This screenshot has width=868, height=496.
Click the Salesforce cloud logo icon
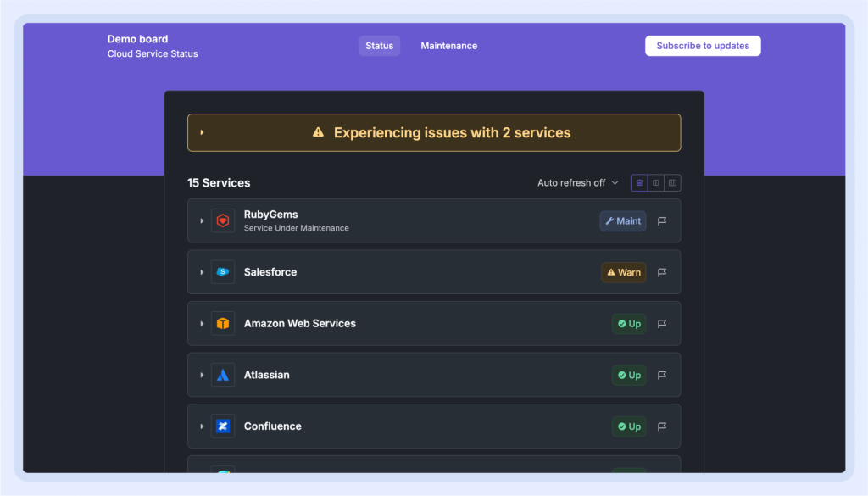(223, 272)
